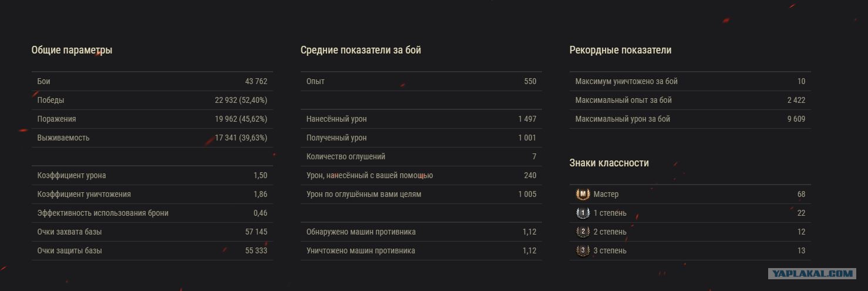Click the Знаки классности heading
The width and height of the screenshot is (868, 291).
click(x=609, y=163)
